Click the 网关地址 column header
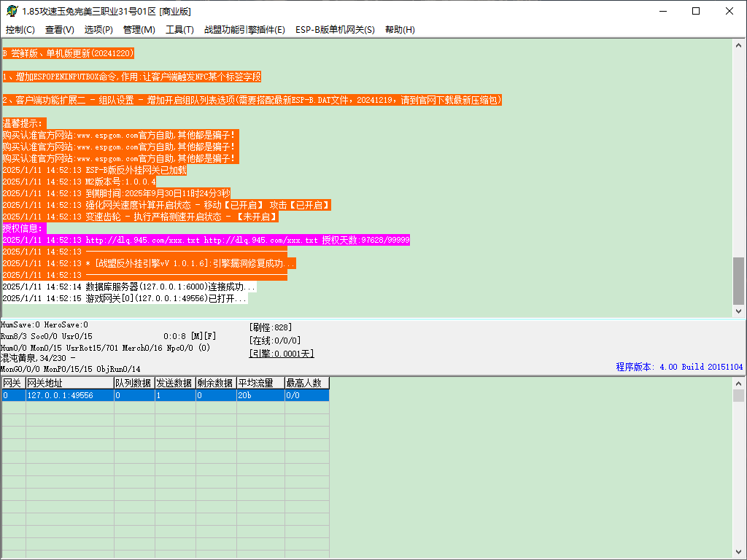This screenshot has width=747, height=560. pyautogui.click(x=69, y=383)
